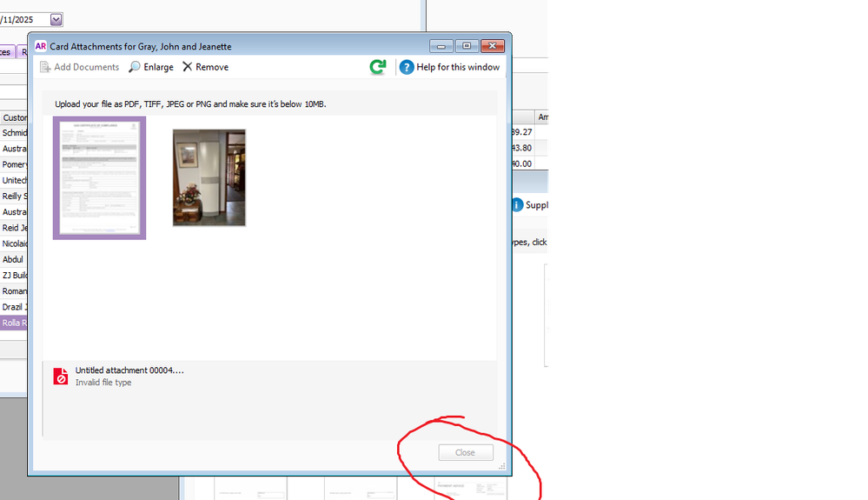868x500 pixels.
Task: Click the Untitled attachment 00004 entry
Action: [129, 370]
